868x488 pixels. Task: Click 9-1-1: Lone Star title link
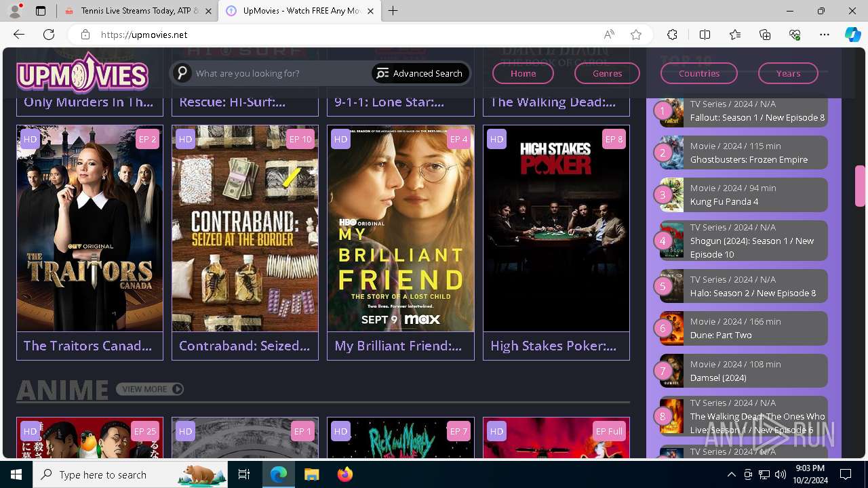pos(389,102)
